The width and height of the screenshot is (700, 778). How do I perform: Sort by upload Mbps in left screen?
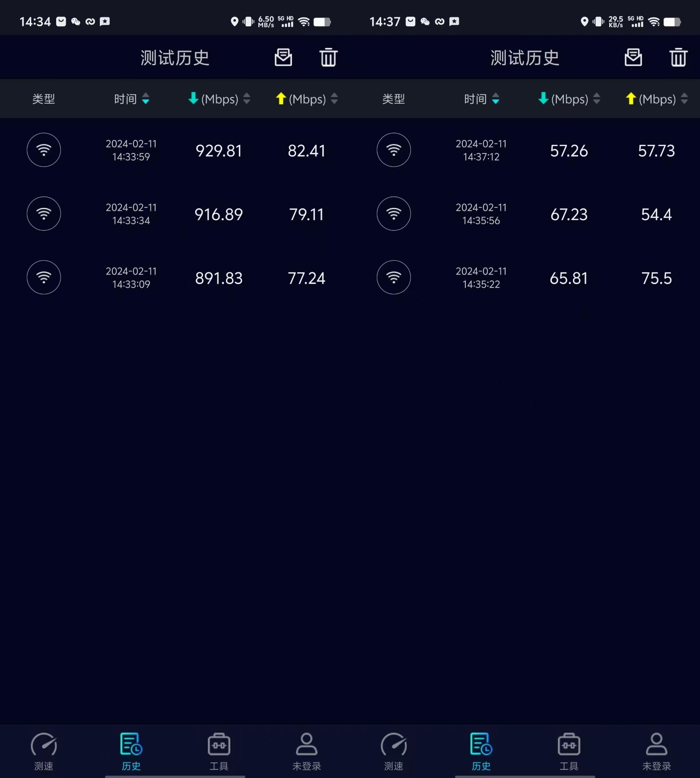tap(307, 99)
